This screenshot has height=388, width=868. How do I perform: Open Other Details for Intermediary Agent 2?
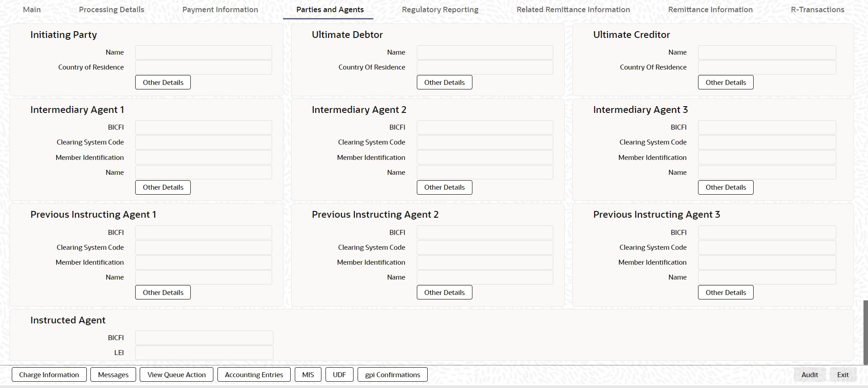coord(444,187)
